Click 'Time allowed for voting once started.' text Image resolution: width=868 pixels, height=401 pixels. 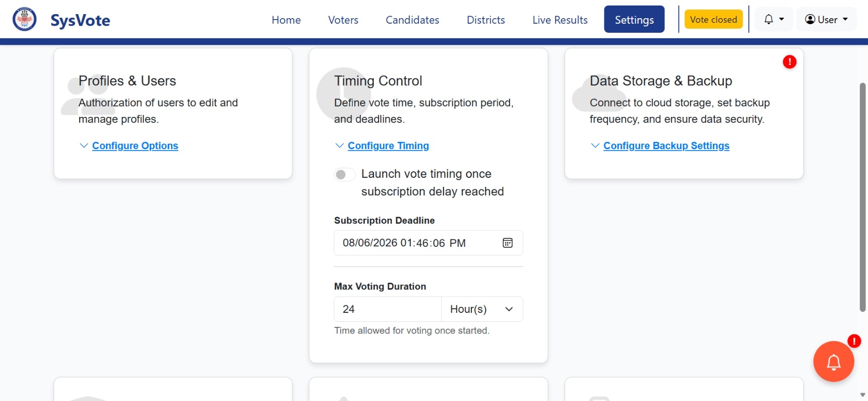[x=412, y=331]
